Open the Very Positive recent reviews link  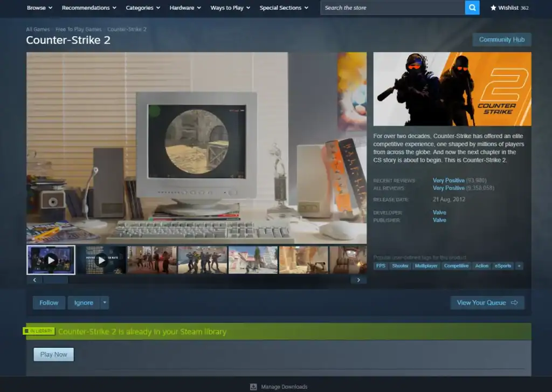pos(449,180)
